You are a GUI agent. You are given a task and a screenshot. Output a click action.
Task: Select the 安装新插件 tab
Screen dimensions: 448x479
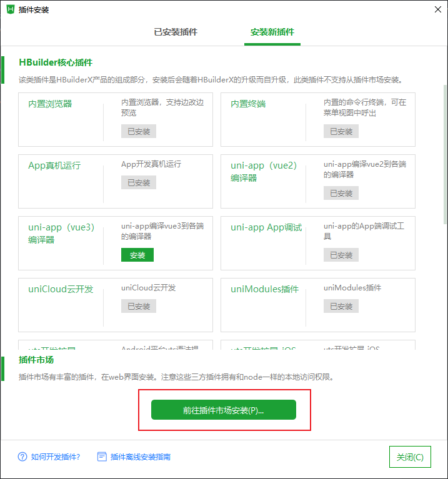[272, 32]
